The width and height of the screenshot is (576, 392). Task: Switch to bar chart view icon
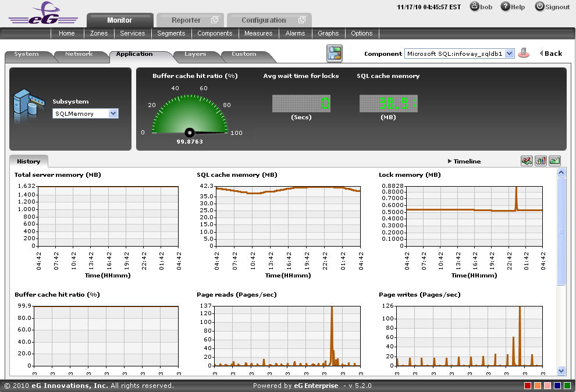541,161
